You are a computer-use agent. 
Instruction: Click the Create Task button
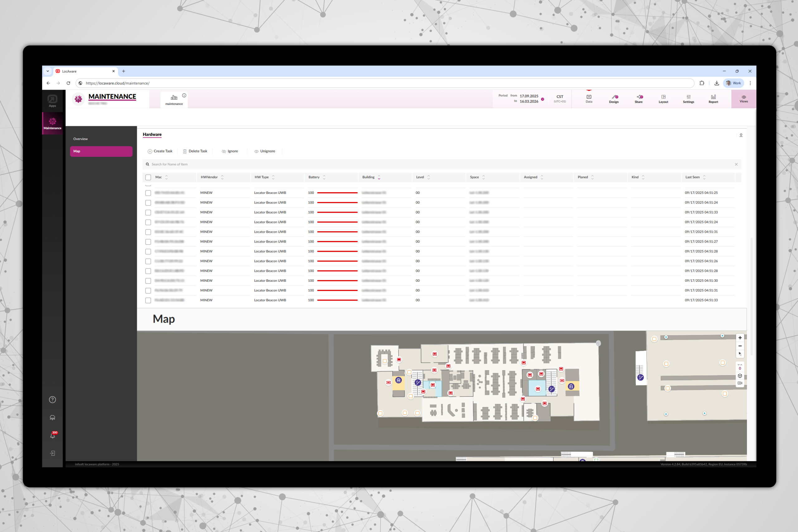160,151
